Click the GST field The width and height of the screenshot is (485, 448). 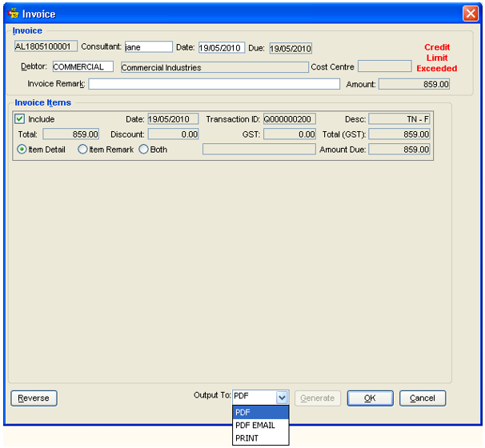click(x=289, y=134)
